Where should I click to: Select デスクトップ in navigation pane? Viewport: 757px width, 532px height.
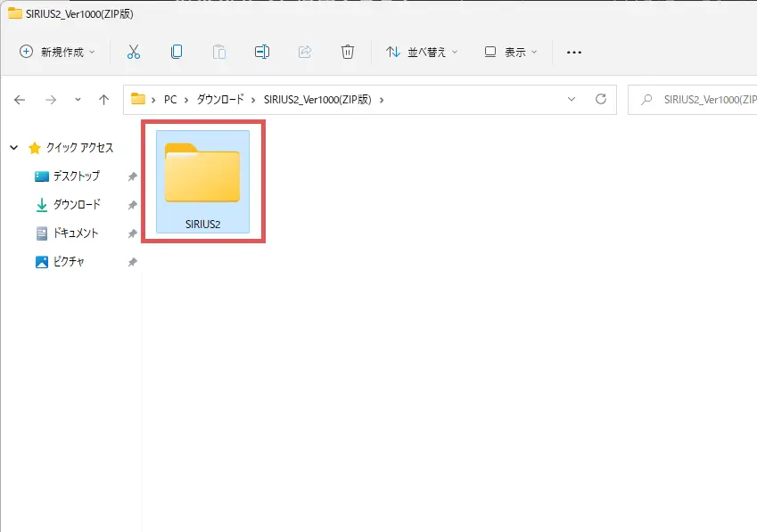pos(77,176)
